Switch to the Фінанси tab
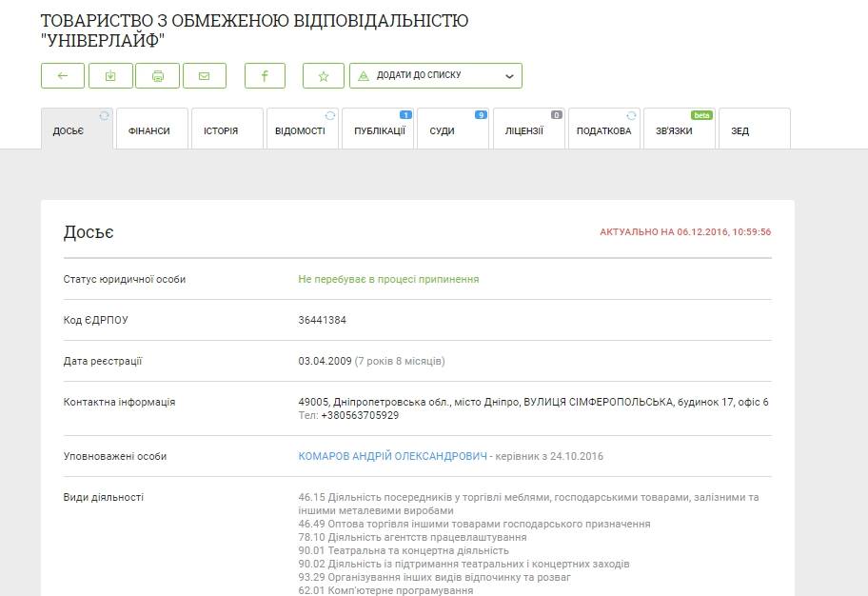Viewport: 868px width, 596px height. (x=149, y=130)
